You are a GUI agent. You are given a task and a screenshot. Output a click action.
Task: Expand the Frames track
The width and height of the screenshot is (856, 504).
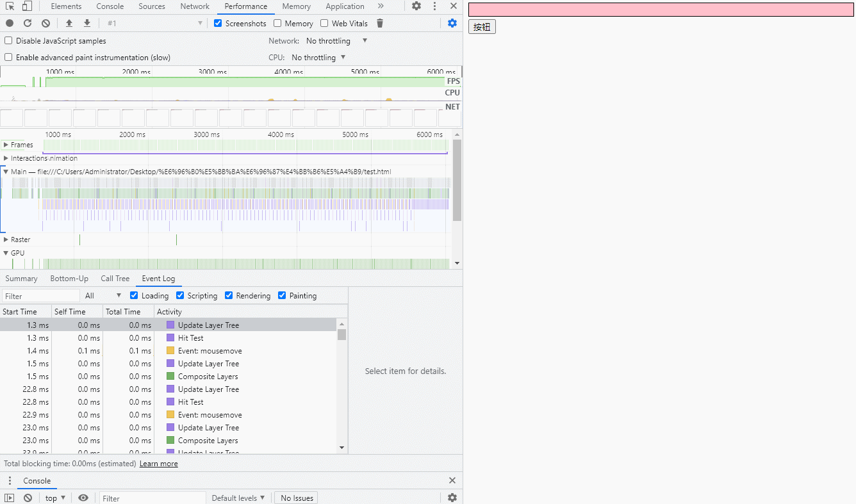click(x=6, y=145)
